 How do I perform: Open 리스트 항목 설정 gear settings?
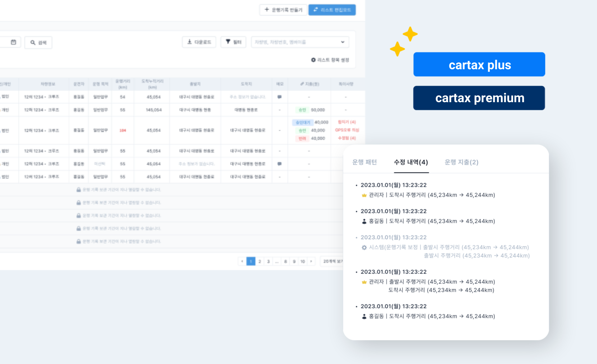[x=330, y=60]
